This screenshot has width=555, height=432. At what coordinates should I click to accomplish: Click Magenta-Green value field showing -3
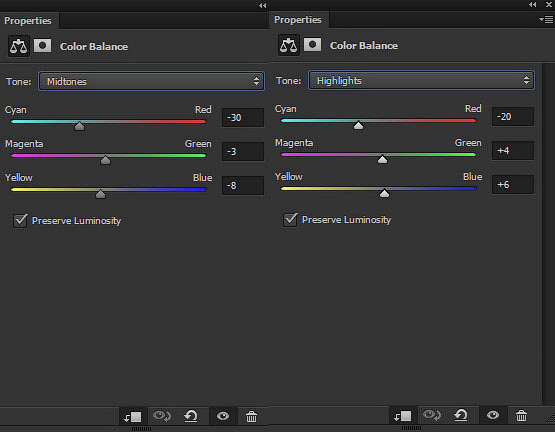(243, 152)
